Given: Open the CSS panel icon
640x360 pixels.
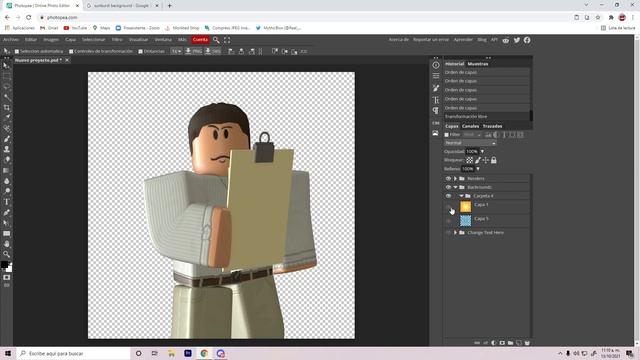Looking at the screenshot, I should point(436,122).
